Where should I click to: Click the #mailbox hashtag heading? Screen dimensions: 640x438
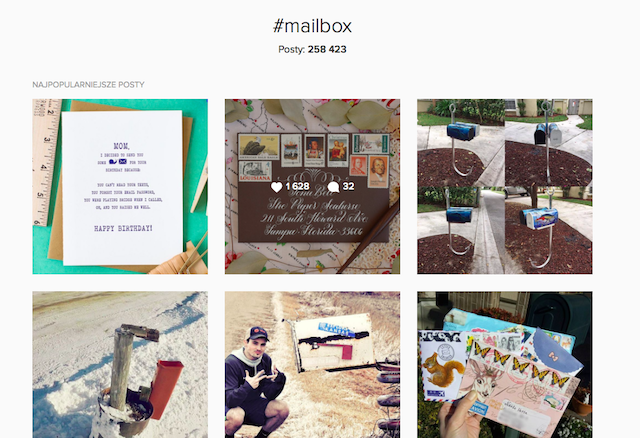pos(312,26)
